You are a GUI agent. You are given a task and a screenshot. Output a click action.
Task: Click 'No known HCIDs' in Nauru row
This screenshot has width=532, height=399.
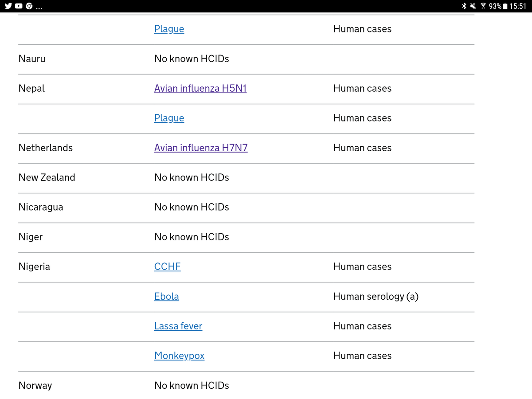tap(192, 59)
